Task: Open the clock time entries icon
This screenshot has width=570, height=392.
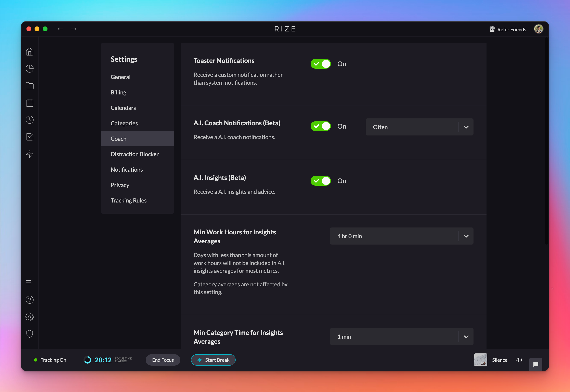Action: pos(30,120)
